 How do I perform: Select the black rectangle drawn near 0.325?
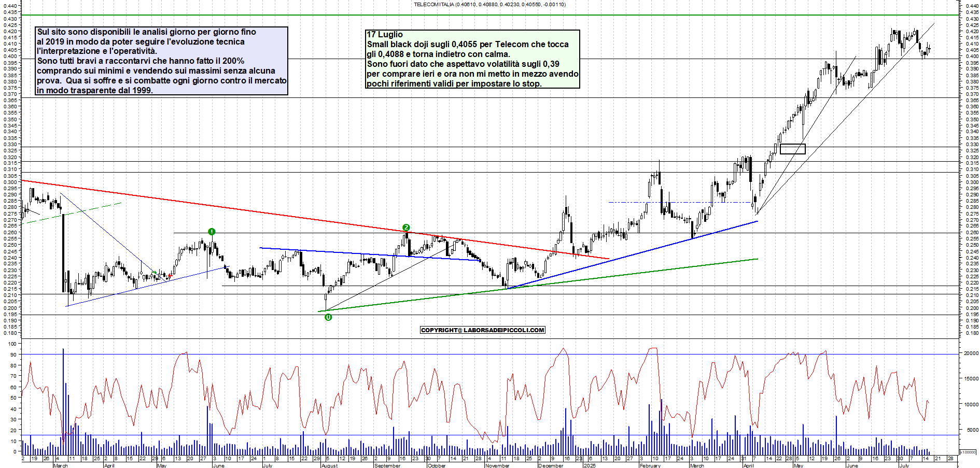(793, 149)
